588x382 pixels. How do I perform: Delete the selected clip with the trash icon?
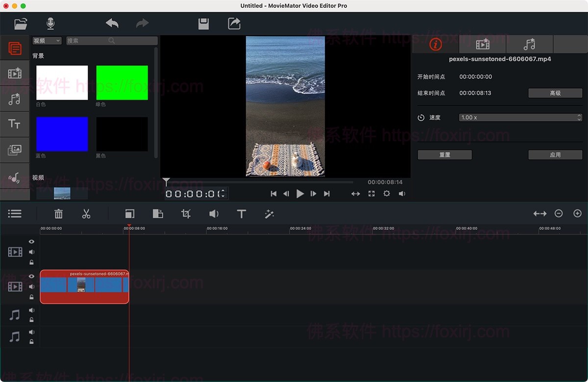click(x=58, y=213)
